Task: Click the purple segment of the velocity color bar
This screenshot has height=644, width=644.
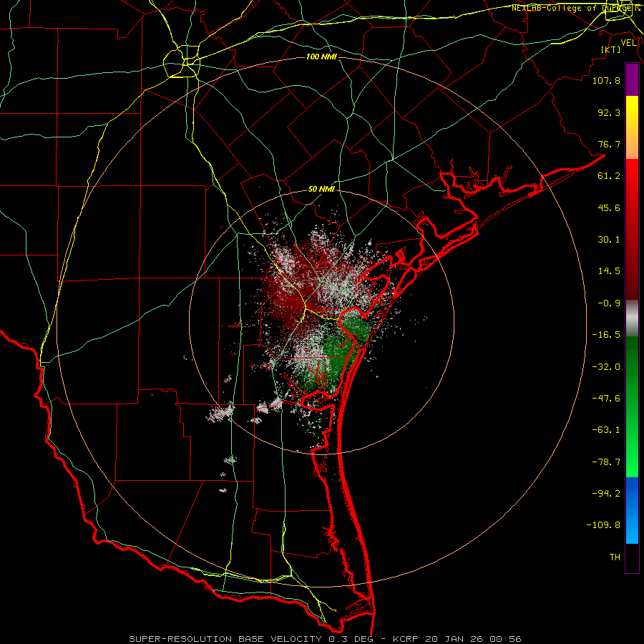Action: click(632, 79)
